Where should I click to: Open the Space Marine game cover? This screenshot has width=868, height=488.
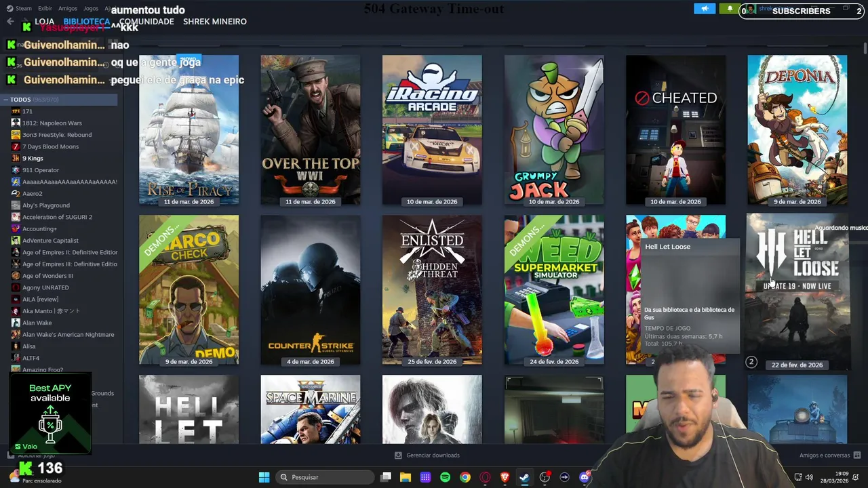coord(311,410)
